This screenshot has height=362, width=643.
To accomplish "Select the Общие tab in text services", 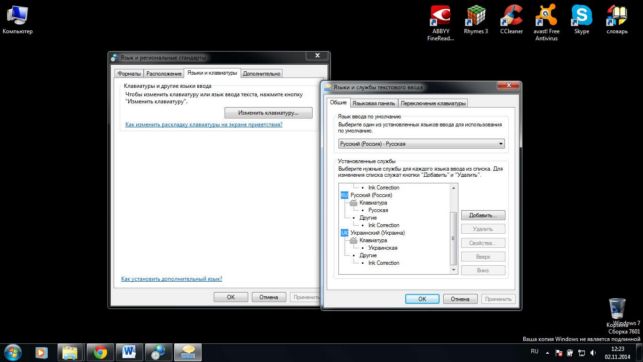I will click(338, 102).
